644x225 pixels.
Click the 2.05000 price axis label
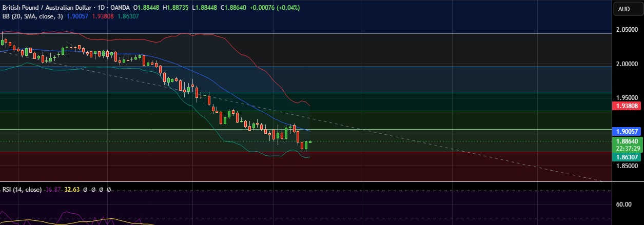[627, 30]
